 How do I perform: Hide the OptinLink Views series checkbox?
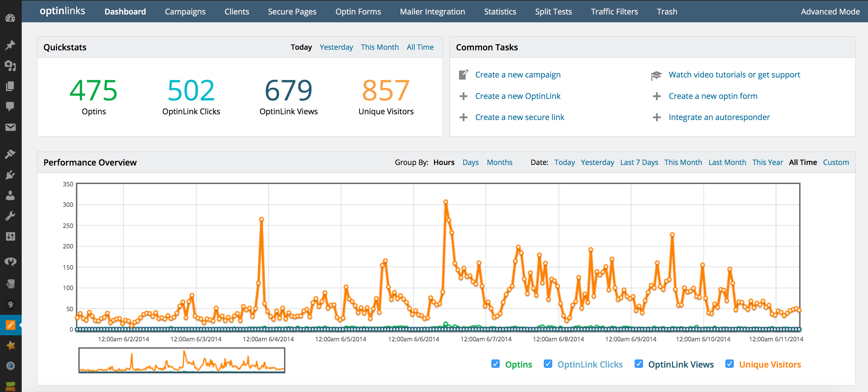(x=638, y=364)
